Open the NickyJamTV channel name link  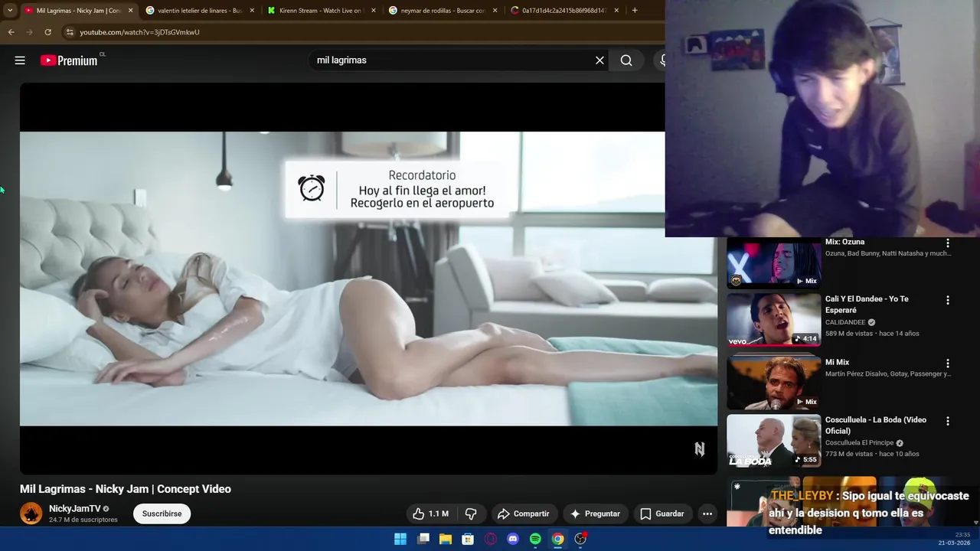pos(74,509)
